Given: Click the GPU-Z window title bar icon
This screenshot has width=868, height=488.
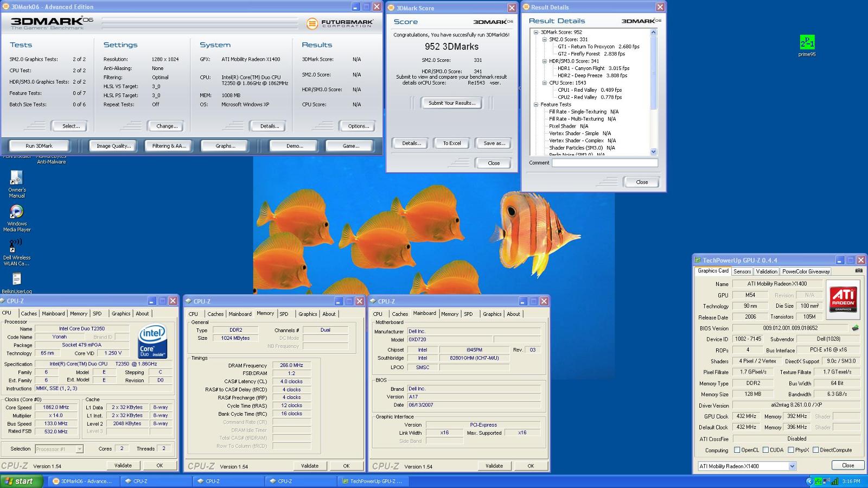Looking at the screenshot, I should pyautogui.click(x=698, y=260).
